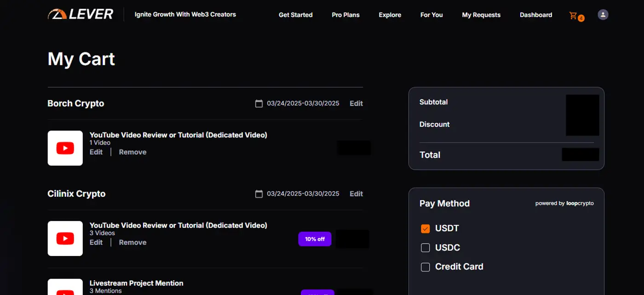Click the 10% off discount badge

315,239
